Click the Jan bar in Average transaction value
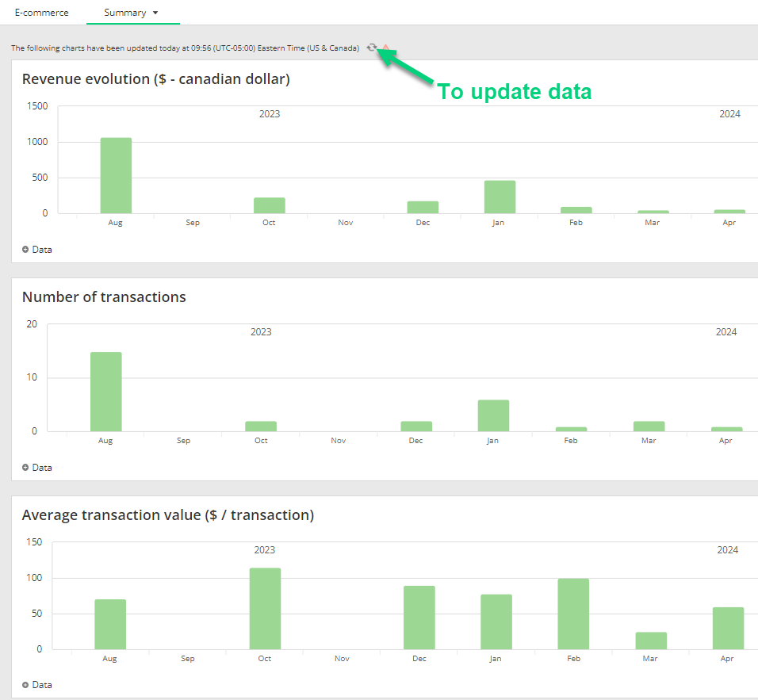The image size is (758, 700). pyautogui.click(x=496, y=622)
